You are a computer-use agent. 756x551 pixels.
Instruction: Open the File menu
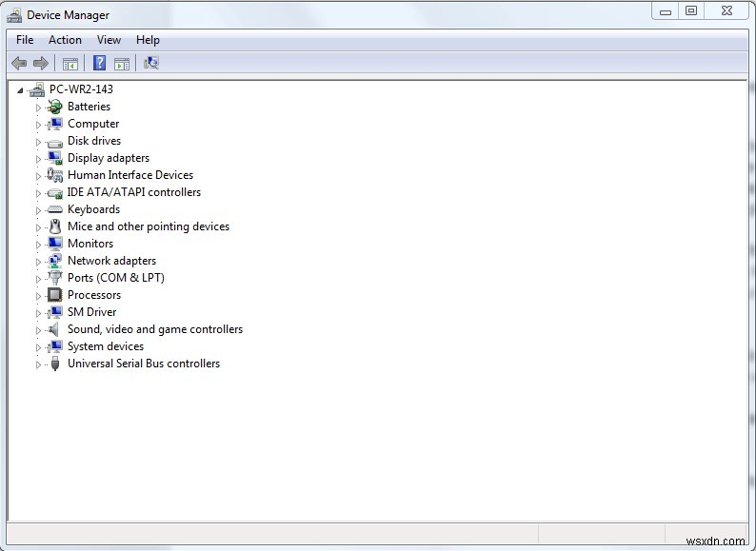tap(25, 40)
